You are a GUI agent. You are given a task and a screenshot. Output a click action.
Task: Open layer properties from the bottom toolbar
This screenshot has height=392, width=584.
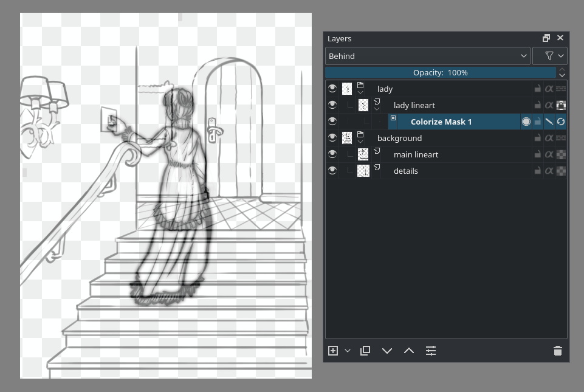pos(431,351)
